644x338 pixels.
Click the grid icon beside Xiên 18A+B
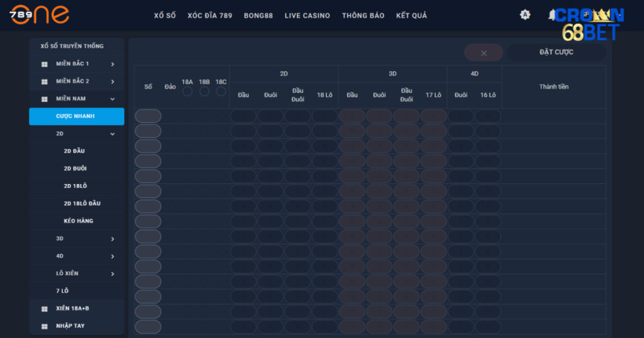pos(45,309)
